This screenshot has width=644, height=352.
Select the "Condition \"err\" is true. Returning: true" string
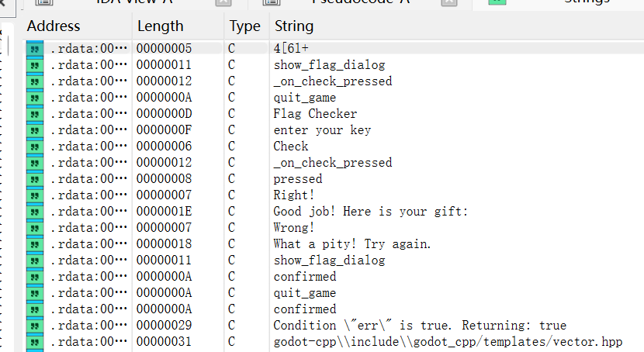(x=420, y=326)
